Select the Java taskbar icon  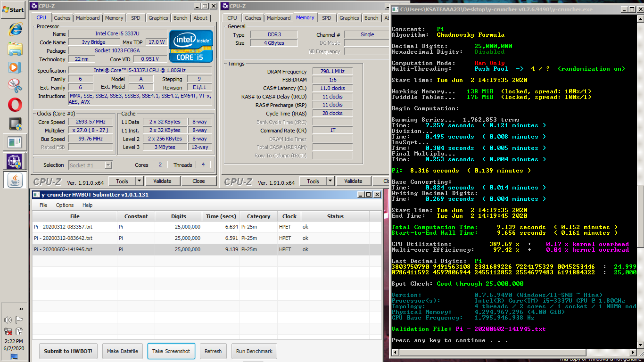pyautogui.click(x=15, y=180)
